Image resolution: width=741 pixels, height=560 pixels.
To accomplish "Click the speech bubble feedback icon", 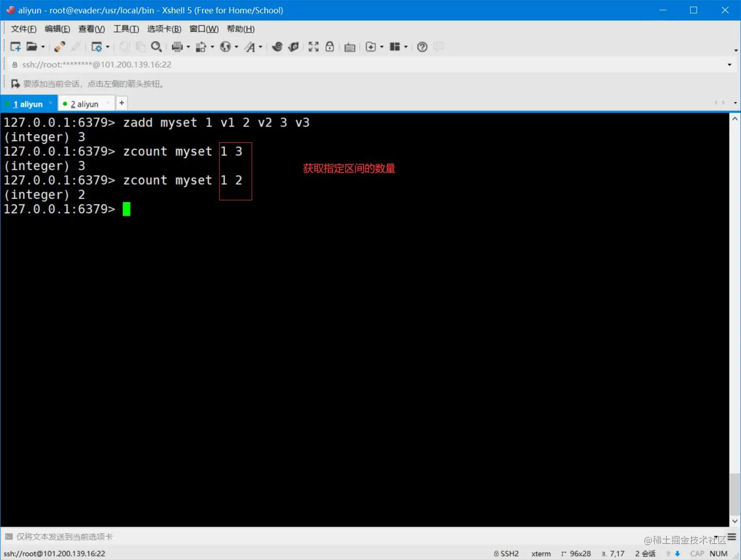I will pyautogui.click(x=438, y=47).
